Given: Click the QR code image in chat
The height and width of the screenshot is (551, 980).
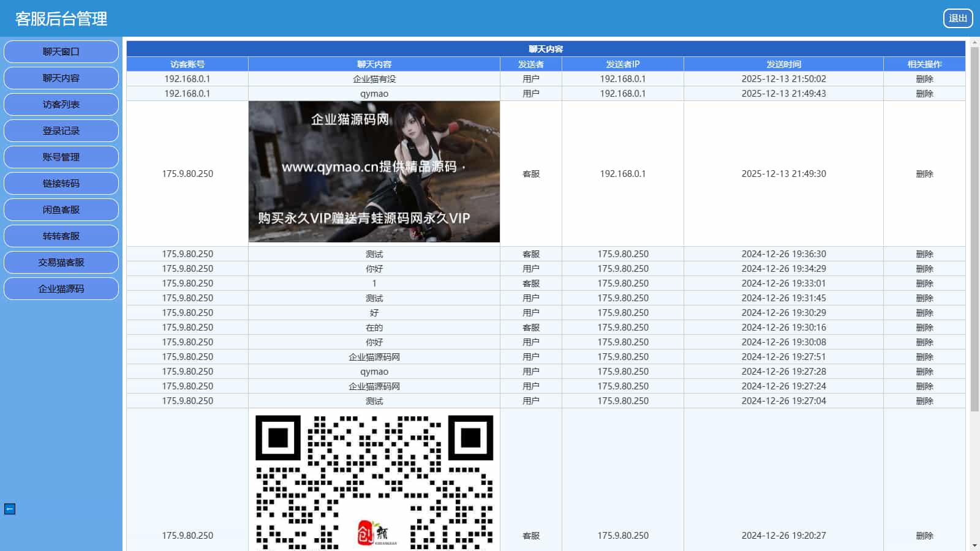Looking at the screenshot, I should point(374,481).
